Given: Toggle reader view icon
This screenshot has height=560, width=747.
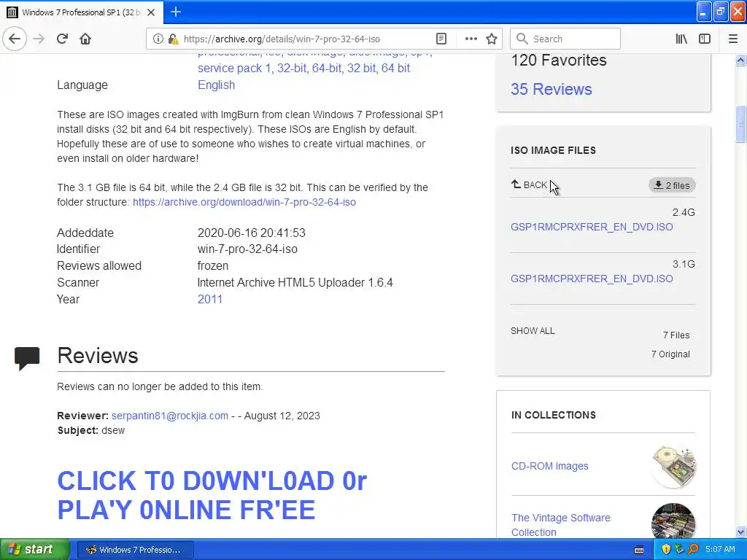Looking at the screenshot, I should [441, 39].
